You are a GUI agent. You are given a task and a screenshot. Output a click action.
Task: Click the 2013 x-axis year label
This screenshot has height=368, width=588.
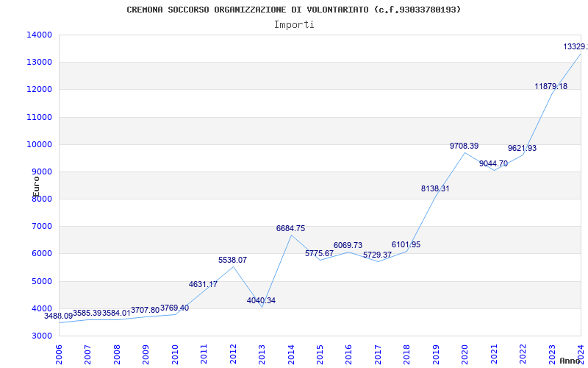pyautogui.click(x=262, y=355)
